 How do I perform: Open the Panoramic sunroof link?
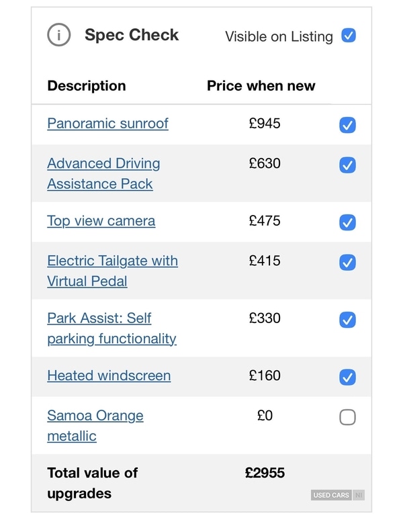coord(107,124)
